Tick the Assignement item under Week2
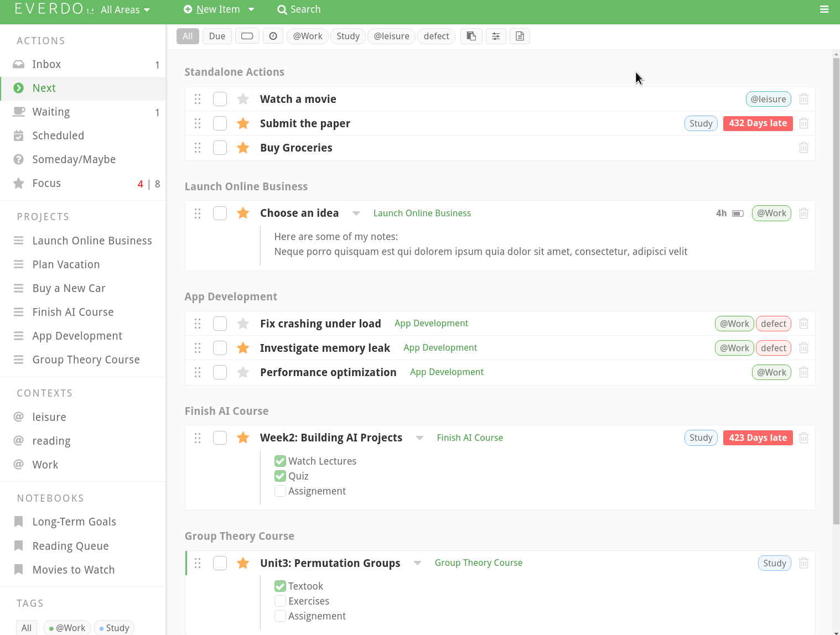Viewport: 840px width, 635px height. [281, 491]
